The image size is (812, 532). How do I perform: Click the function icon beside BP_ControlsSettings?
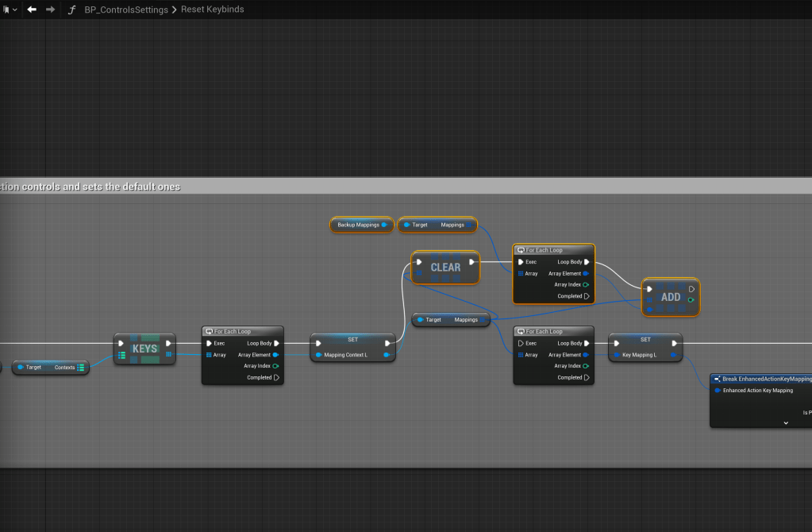(x=71, y=10)
